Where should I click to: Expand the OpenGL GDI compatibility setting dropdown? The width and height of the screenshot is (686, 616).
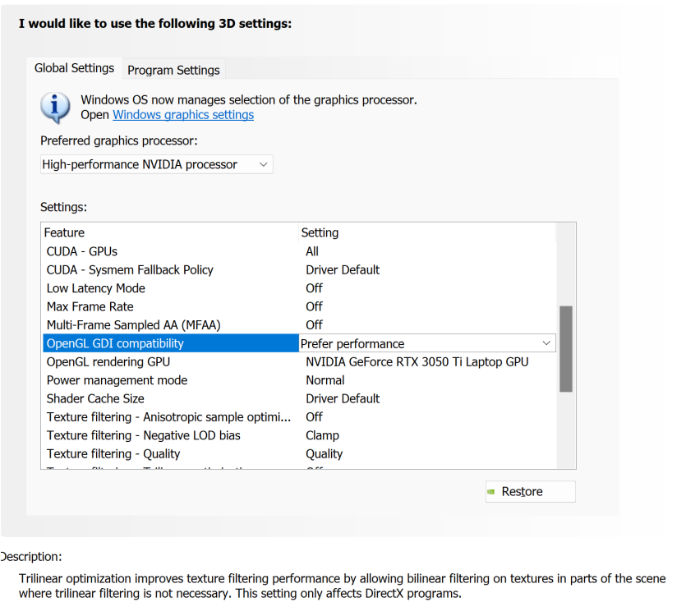(546, 343)
